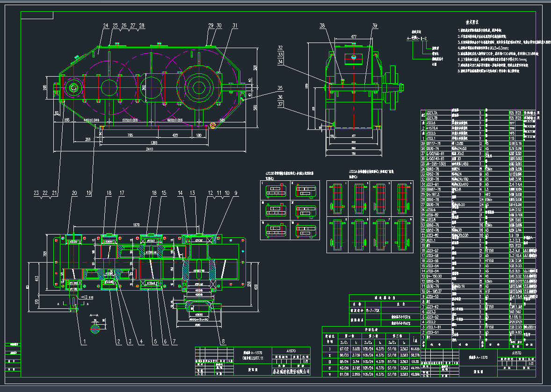This screenshot has width=551, height=392.
Task: Click balloon 1 at bottom left of section view
Action: 84,342
